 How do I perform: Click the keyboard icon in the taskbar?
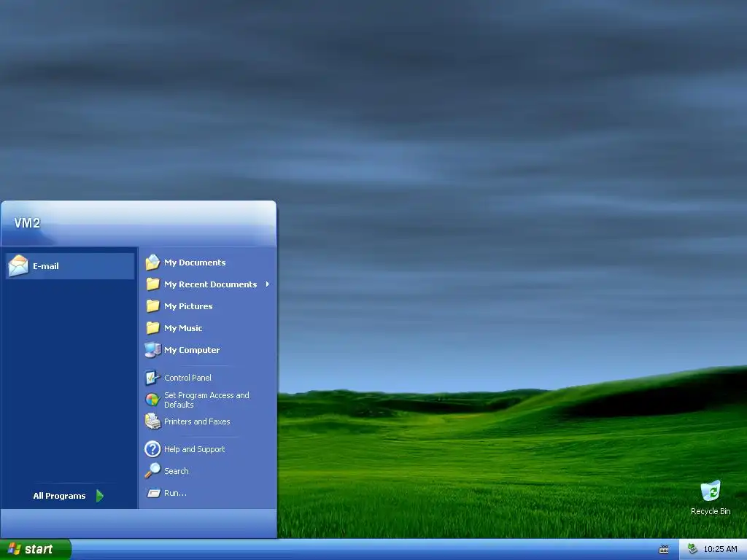[664, 550]
